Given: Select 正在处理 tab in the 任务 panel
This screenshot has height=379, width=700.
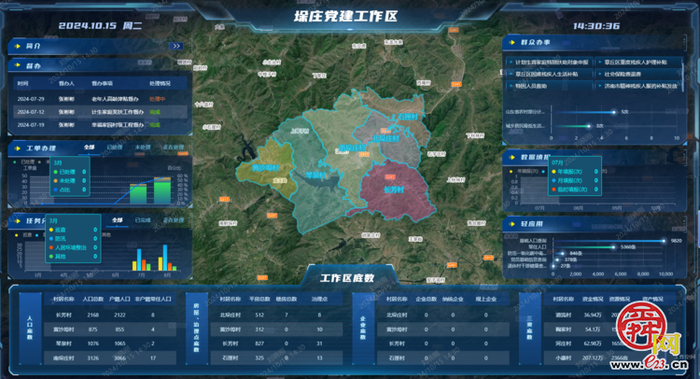Looking at the screenshot, I should [x=173, y=220].
